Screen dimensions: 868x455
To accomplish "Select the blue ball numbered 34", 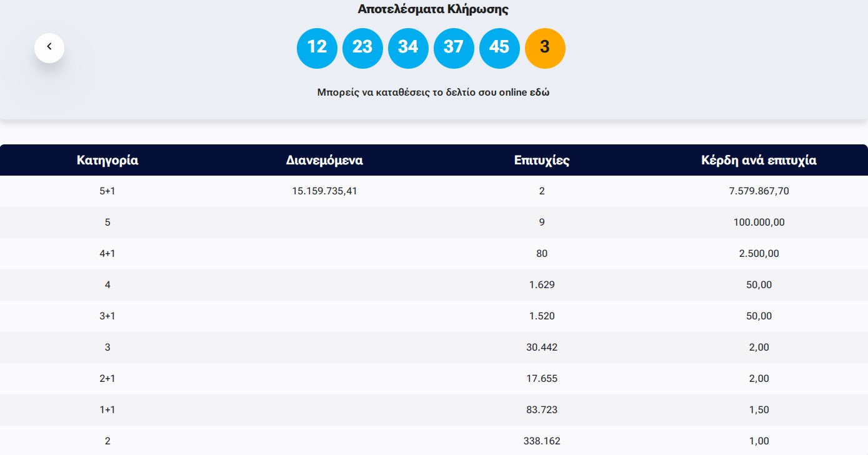I will [x=408, y=48].
